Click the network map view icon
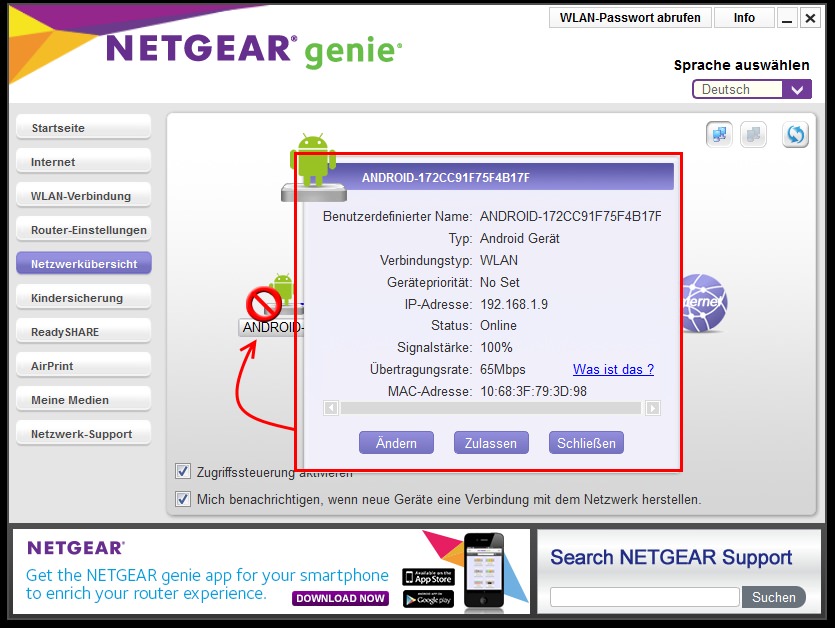This screenshot has height=628, width=835. click(719, 134)
